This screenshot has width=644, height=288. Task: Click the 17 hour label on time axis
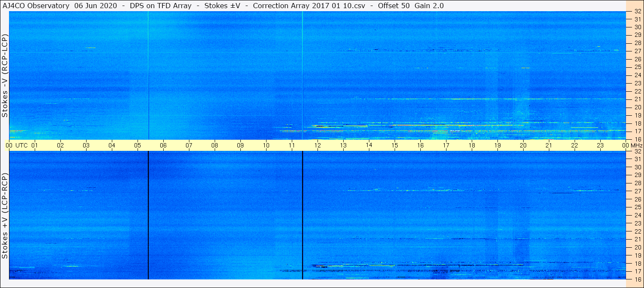[446, 145]
